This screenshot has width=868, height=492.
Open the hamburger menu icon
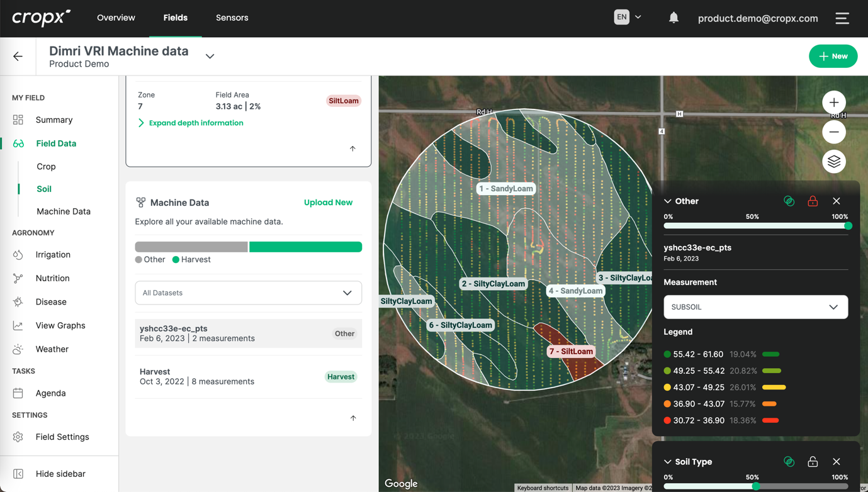[842, 18]
